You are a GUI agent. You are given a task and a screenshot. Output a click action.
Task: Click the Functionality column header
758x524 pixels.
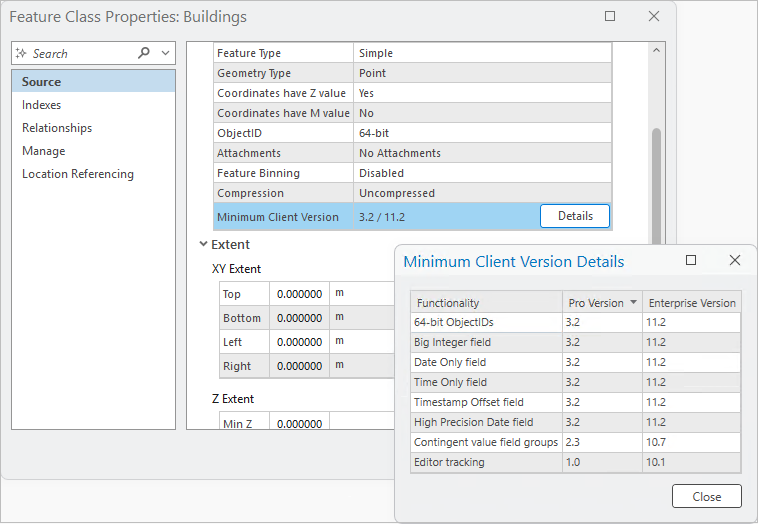point(486,303)
